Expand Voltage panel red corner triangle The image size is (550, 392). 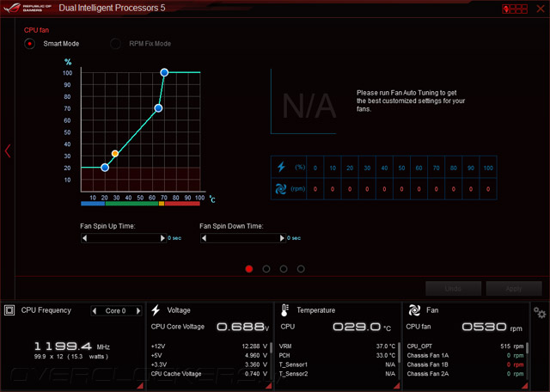[x=269, y=386]
